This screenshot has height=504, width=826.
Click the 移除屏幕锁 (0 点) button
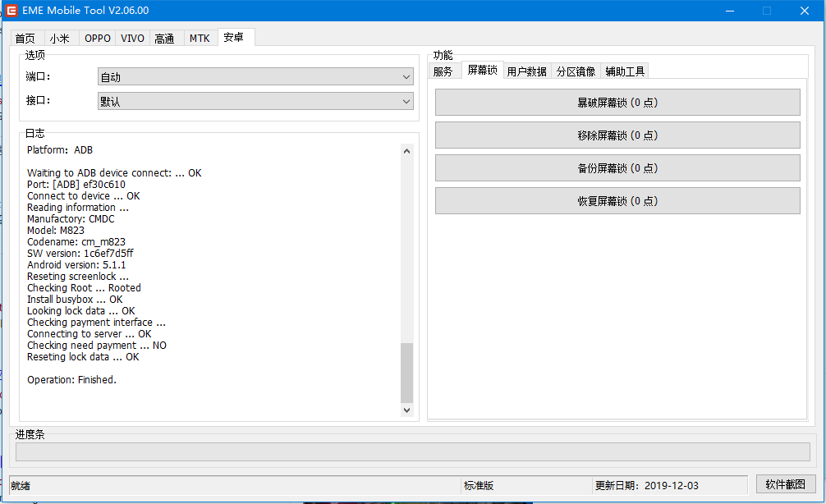point(617,135)
